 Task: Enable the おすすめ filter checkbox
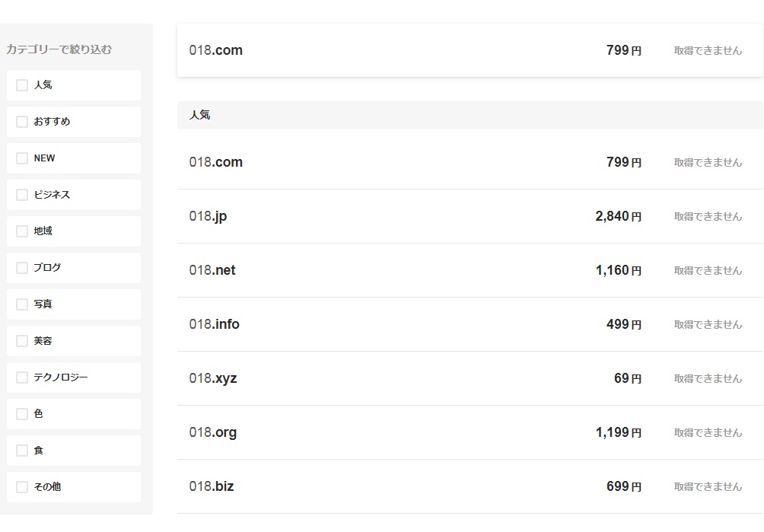[x=22, y=122]
